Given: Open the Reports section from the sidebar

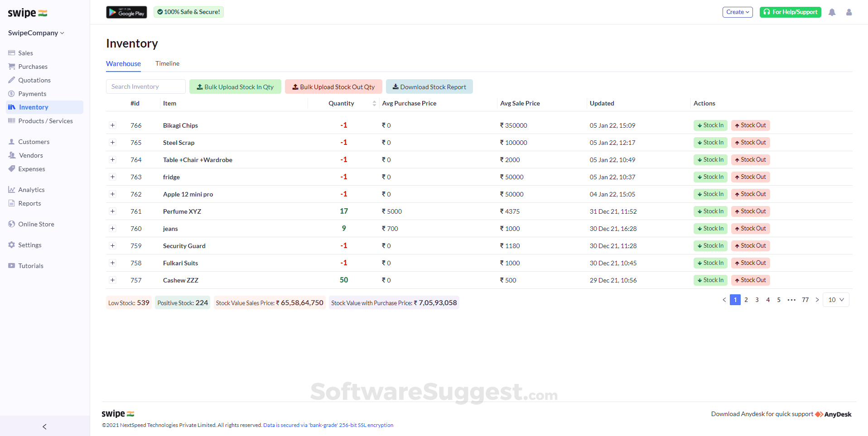Looking at the screenshot, I should (x=29, y=203).
